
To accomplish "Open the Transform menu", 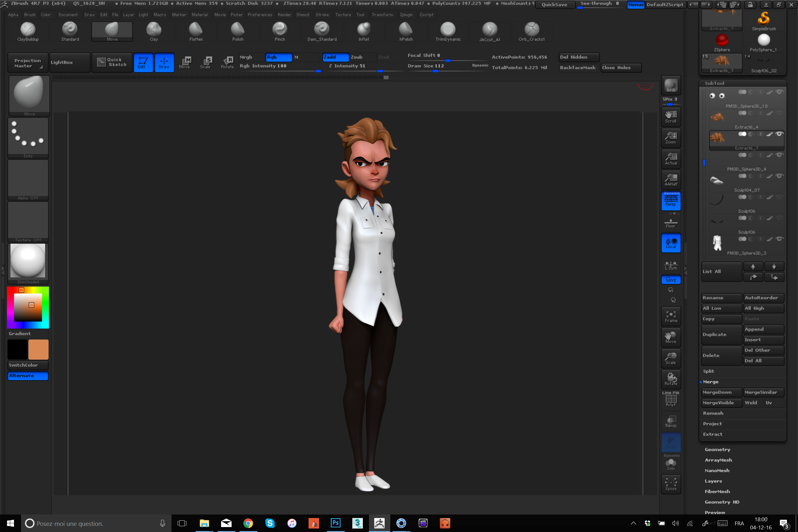I will 382,15.
